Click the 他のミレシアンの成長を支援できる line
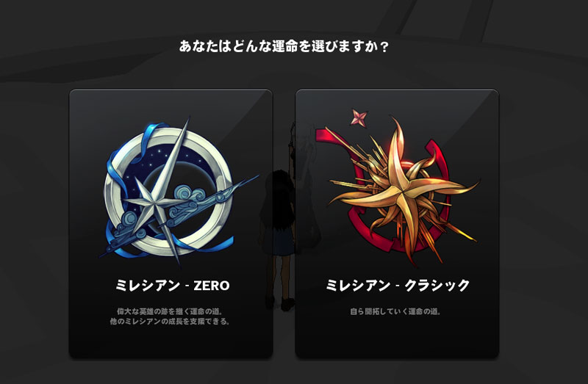 click(x=170, y=322)
